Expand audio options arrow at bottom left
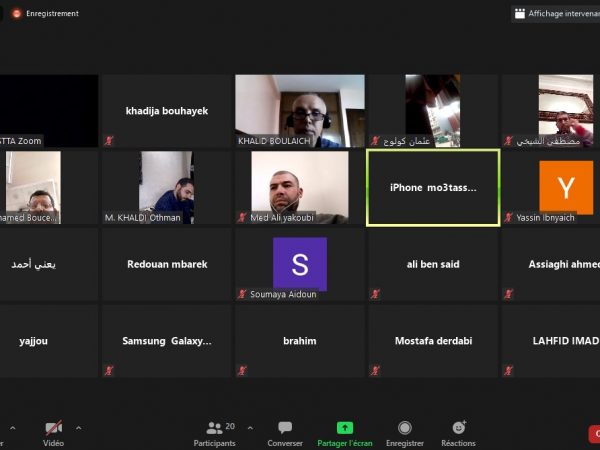Screen dimensions: 600x450 13,428
